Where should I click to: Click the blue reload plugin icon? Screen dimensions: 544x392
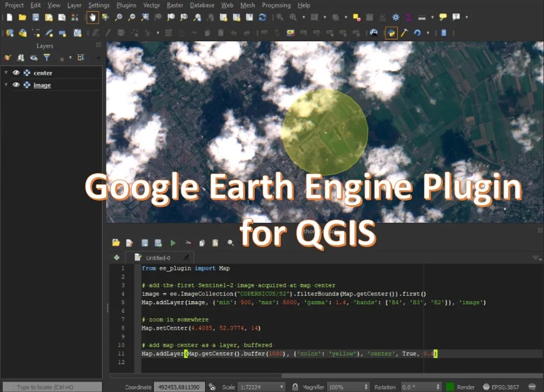pyautogui.click(x=417, y=33)
